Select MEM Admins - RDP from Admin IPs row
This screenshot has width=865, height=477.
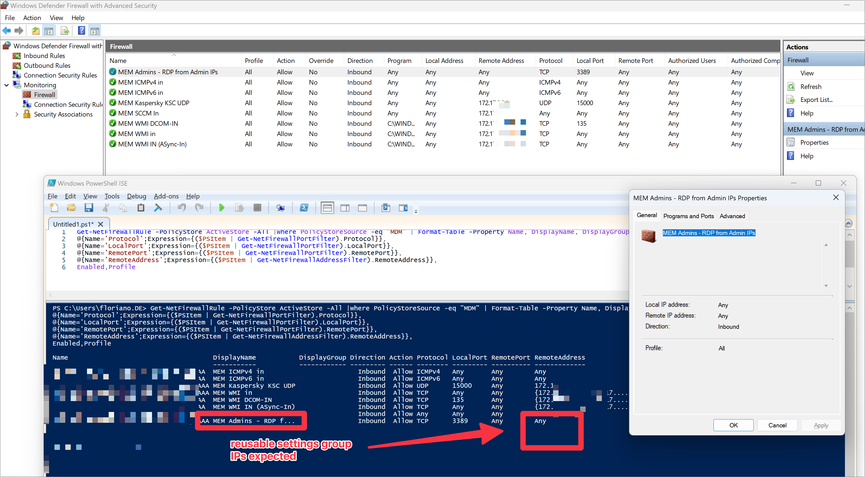444,72
